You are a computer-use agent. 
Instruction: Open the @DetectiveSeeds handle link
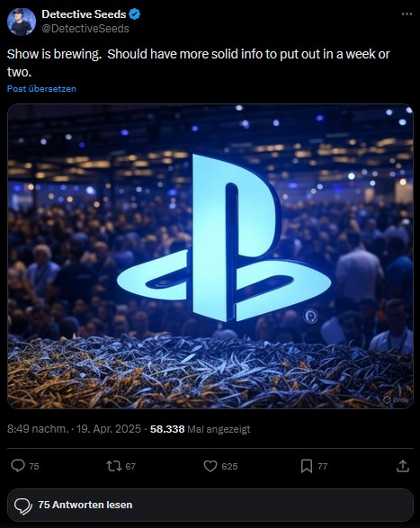85,29
